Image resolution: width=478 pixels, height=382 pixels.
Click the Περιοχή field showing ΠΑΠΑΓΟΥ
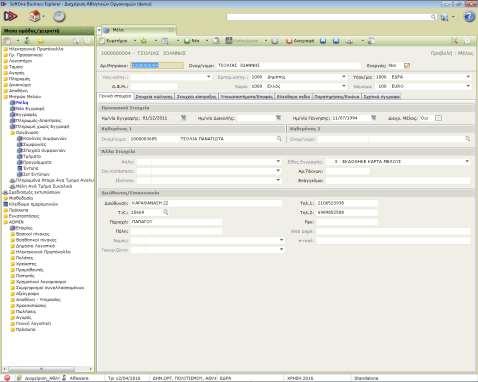(176, 221)
